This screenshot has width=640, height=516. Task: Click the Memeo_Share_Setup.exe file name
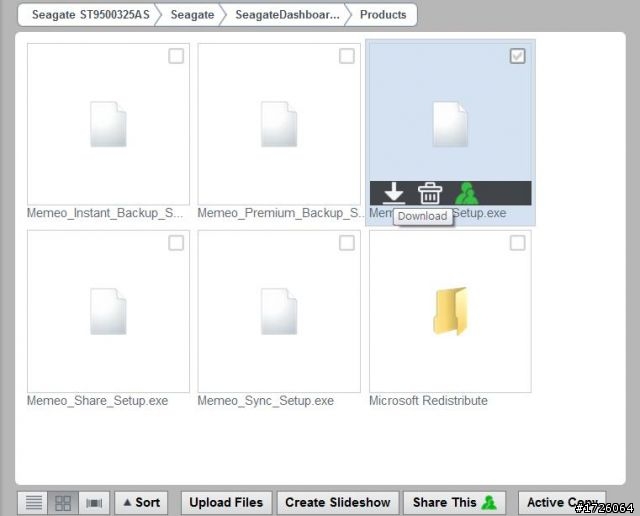(x=98, y=400)
